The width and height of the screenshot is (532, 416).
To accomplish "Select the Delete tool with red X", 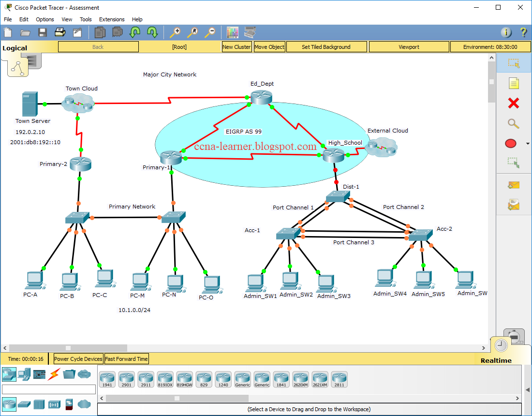I will click(x=513, y=102).
